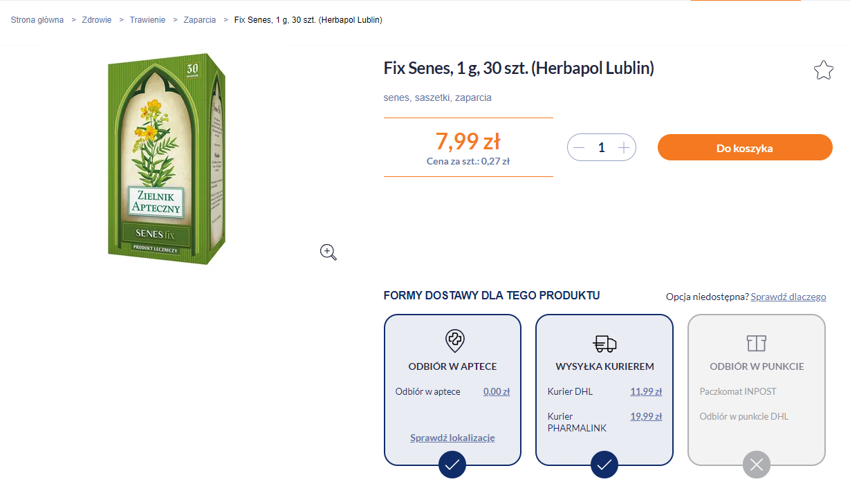Toggle checkmark under Odbiór w aptece
850x504 pixels.
click(452, 465)
